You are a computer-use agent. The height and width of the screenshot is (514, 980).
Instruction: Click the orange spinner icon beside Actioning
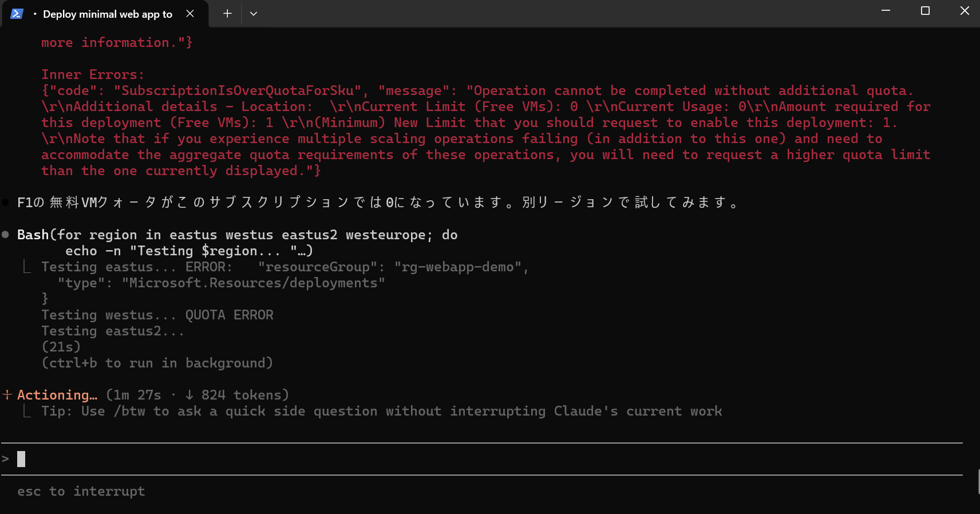coord(7,395)
